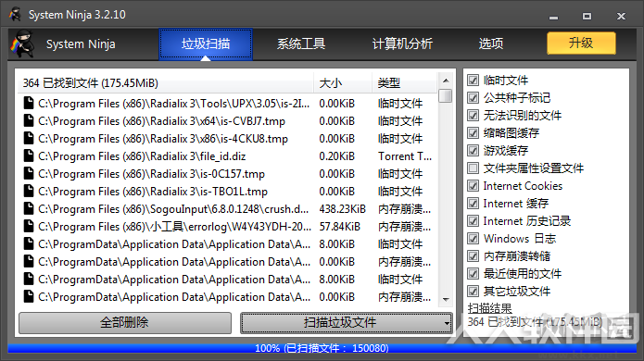Toggle the 最近使用的文件 checkbox
Viewport: 644px width, 361px height.
474,274
